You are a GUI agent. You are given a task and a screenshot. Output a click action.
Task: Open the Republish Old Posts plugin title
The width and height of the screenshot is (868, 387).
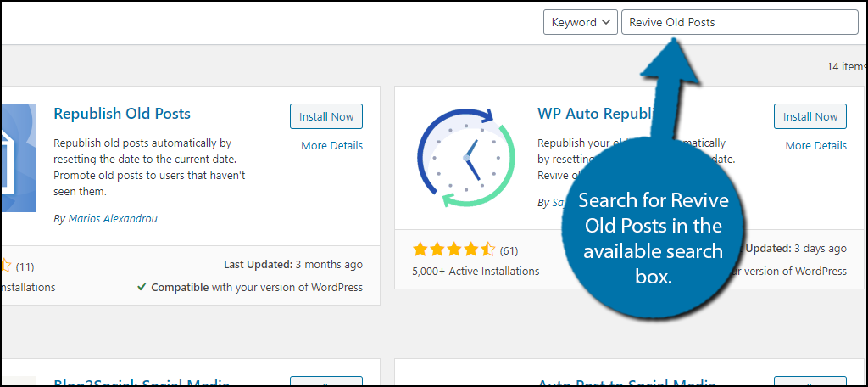coord(122,114)
